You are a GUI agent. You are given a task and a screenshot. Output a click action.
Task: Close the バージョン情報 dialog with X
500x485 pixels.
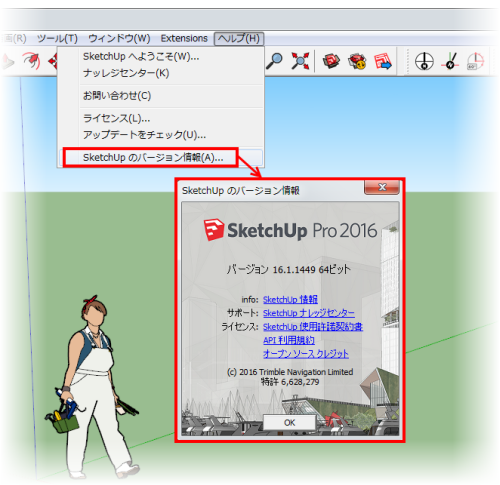coord(382,187)
